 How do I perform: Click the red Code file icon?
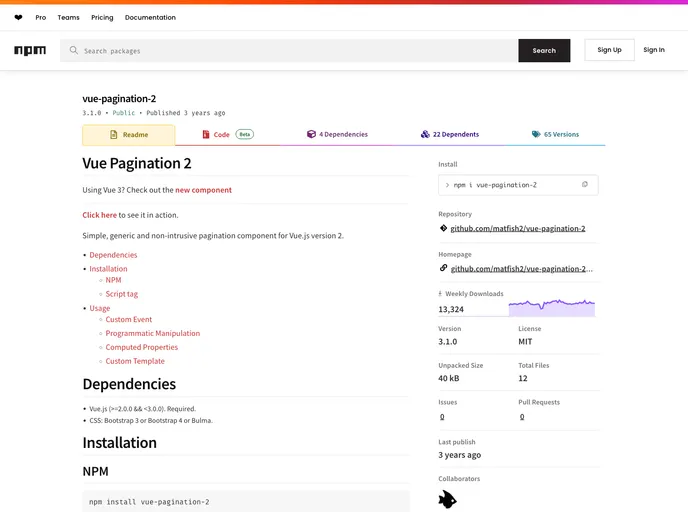point(206,134)
